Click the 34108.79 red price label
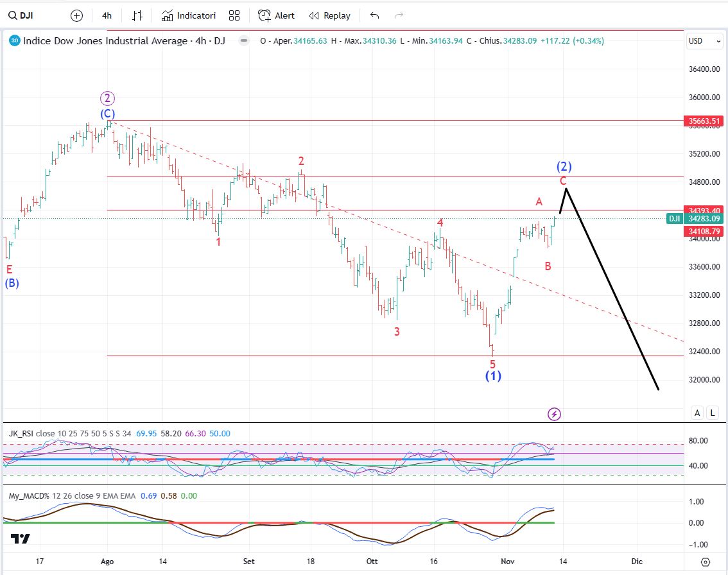This screenshot has width=728, height=575. click(704, 231)
